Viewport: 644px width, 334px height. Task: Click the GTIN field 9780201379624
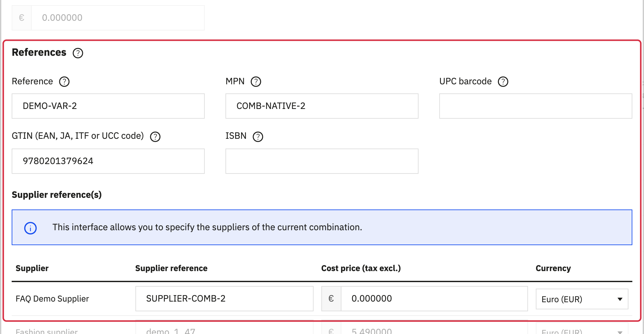click(x=108, y=161)
